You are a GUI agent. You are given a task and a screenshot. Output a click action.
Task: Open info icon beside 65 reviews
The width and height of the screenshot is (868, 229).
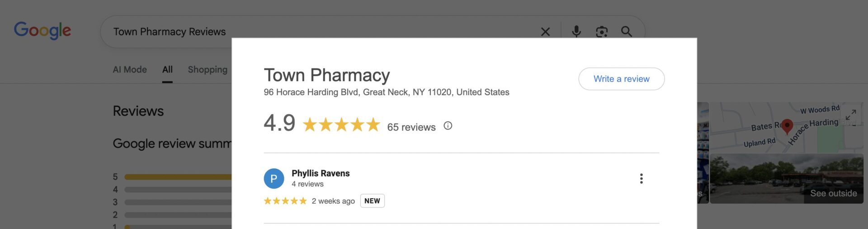coord(448,126)
